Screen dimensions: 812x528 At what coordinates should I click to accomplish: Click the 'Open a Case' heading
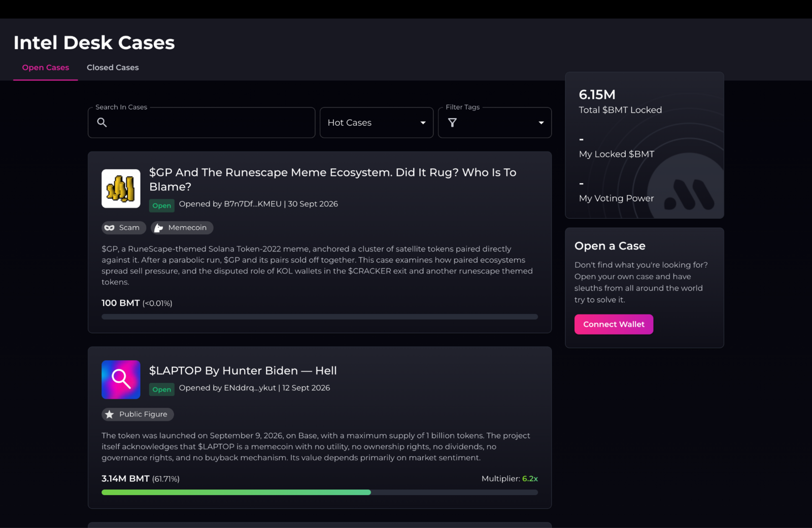tap(610, 246)
